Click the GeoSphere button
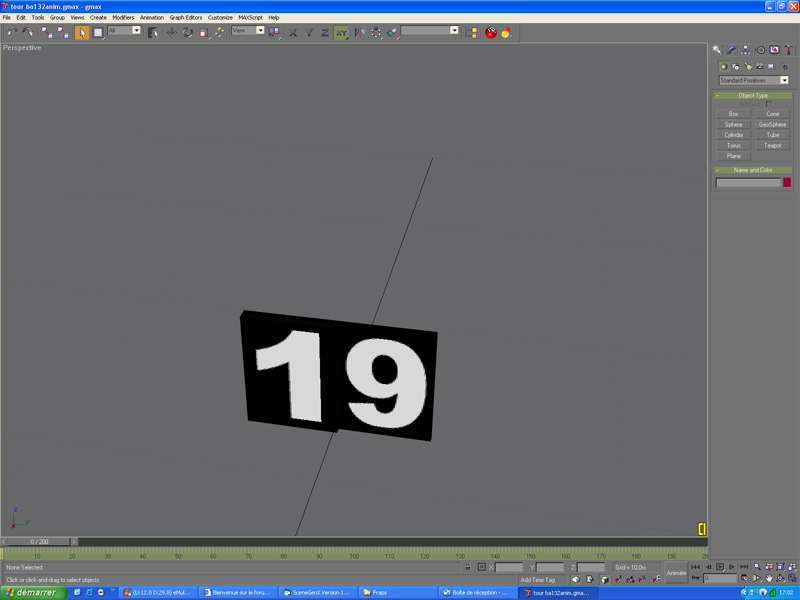Viewport: 800px width, 600px height. click(772, 125)
